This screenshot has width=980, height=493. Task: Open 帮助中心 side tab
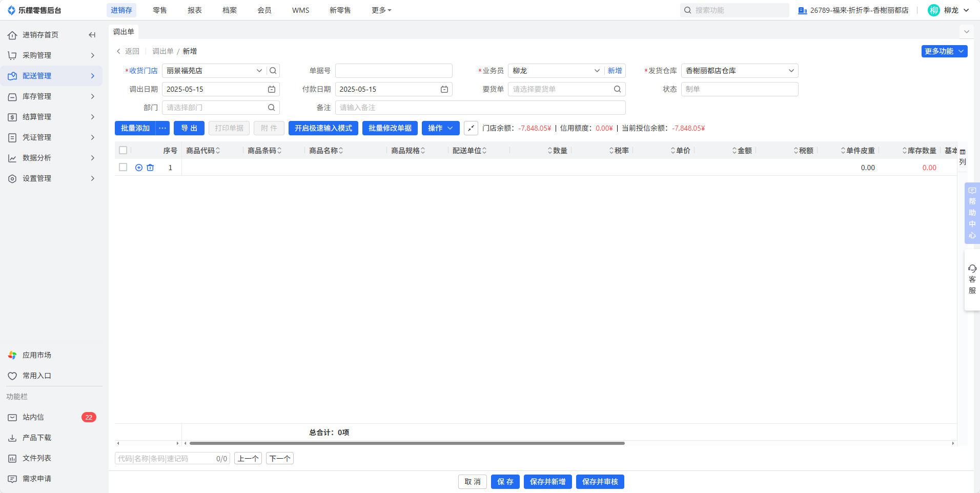972,213
